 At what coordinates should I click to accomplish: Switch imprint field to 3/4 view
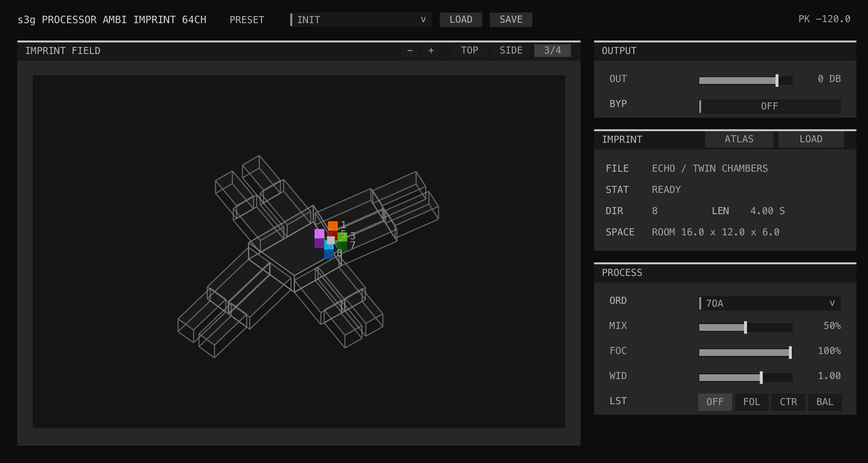click(552, 50)
